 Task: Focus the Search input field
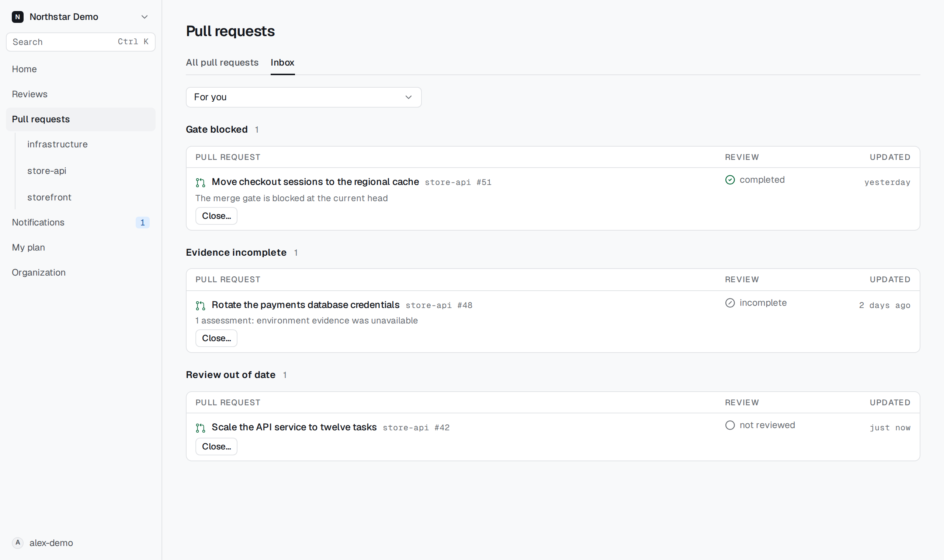tap(80, 42)
